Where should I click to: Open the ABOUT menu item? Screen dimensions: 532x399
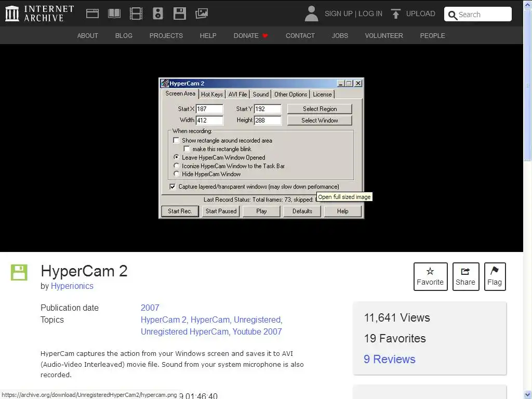87,36
